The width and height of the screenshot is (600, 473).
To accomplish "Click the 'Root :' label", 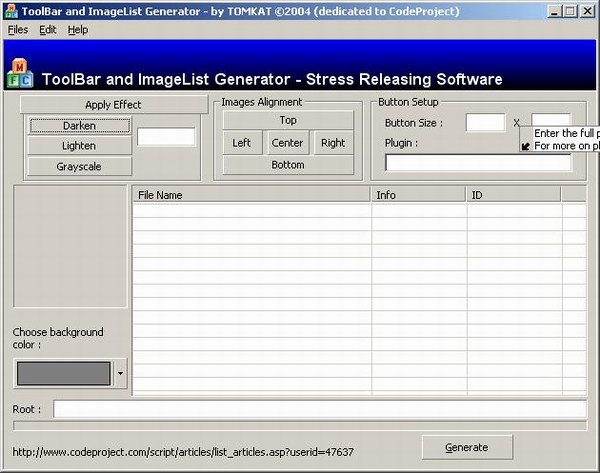I will [x=26, y=409].
